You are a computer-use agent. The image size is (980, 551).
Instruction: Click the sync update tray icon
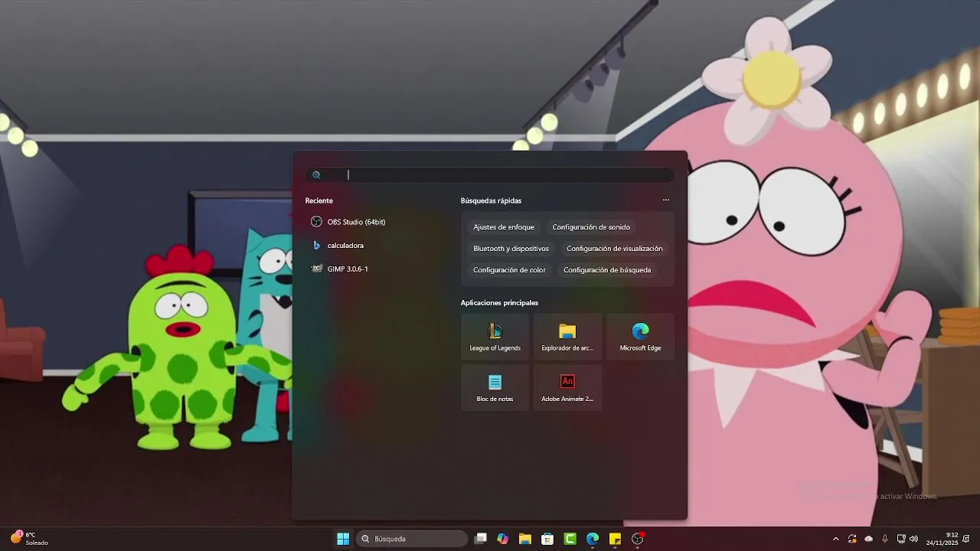(852, 539)
